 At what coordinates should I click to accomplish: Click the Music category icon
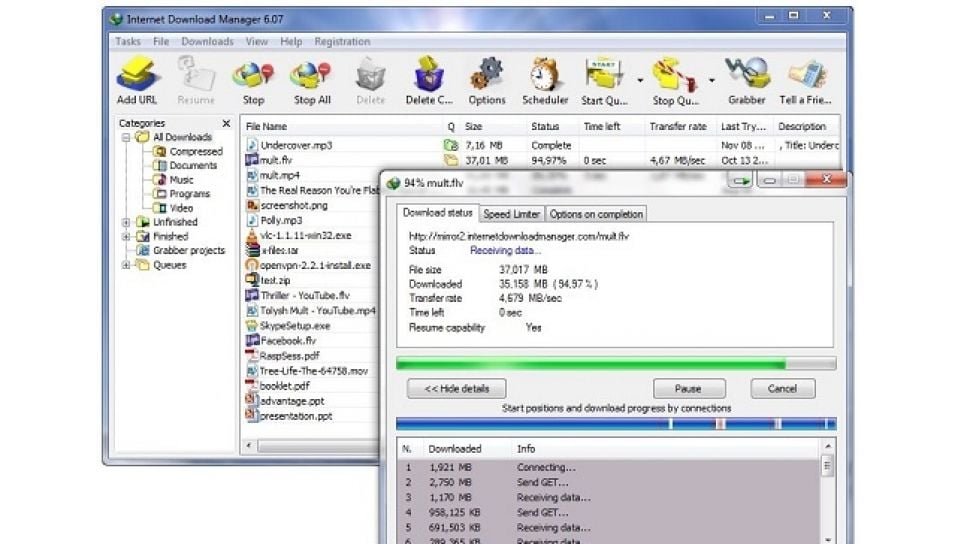pyautogui.click(x=159, y=179)
